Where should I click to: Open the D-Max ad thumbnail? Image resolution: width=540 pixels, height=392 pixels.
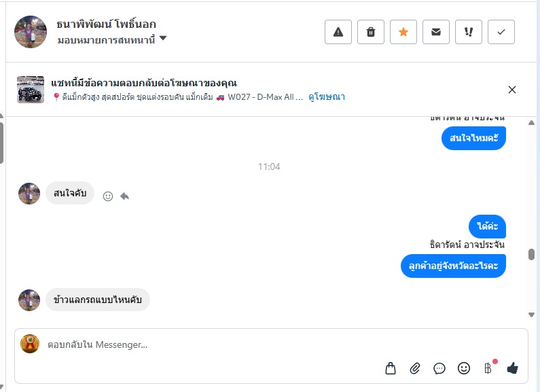(31, 90)
